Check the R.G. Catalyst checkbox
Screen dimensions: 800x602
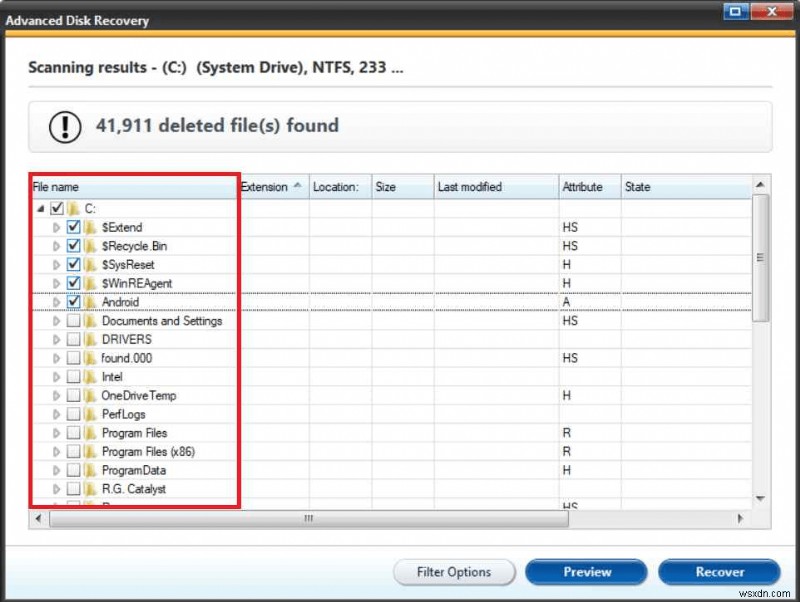(74, 489)
